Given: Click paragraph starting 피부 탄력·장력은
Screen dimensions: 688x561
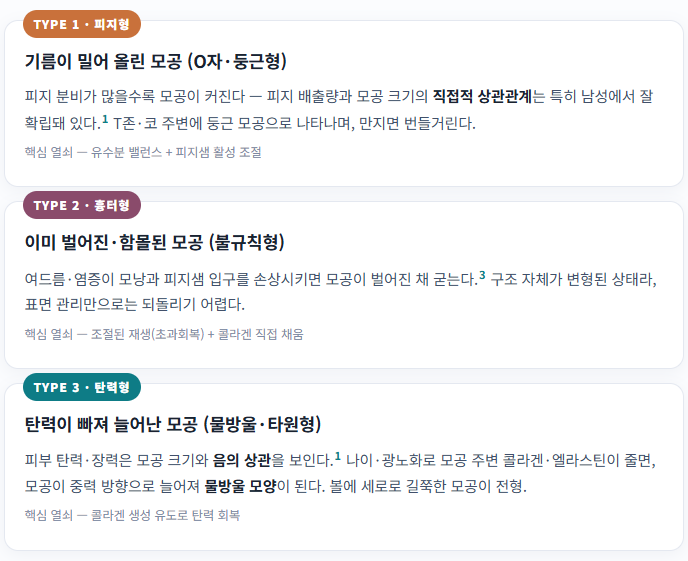Looking at the screenshot, I should point(340,473).
